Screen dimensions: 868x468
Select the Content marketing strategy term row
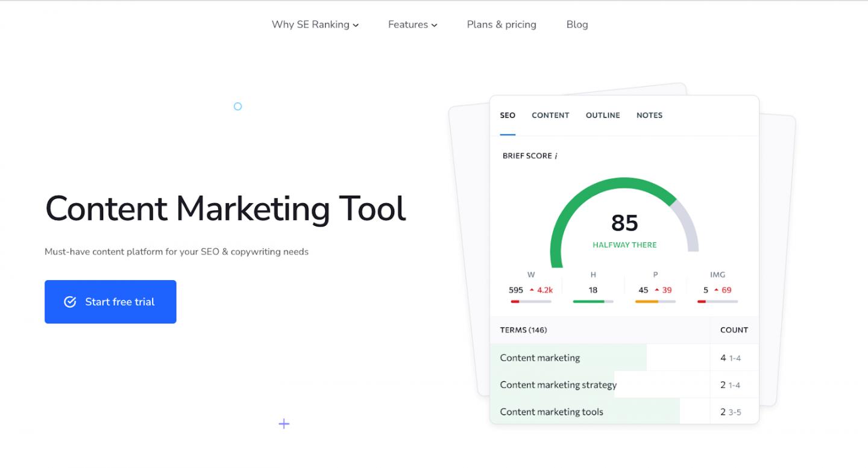point(558,385)
